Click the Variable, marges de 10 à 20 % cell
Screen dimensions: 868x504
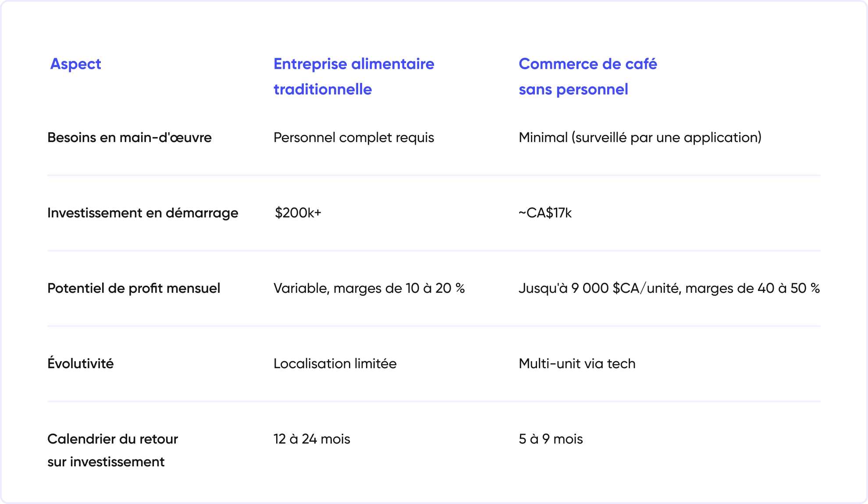click(369, 288)
